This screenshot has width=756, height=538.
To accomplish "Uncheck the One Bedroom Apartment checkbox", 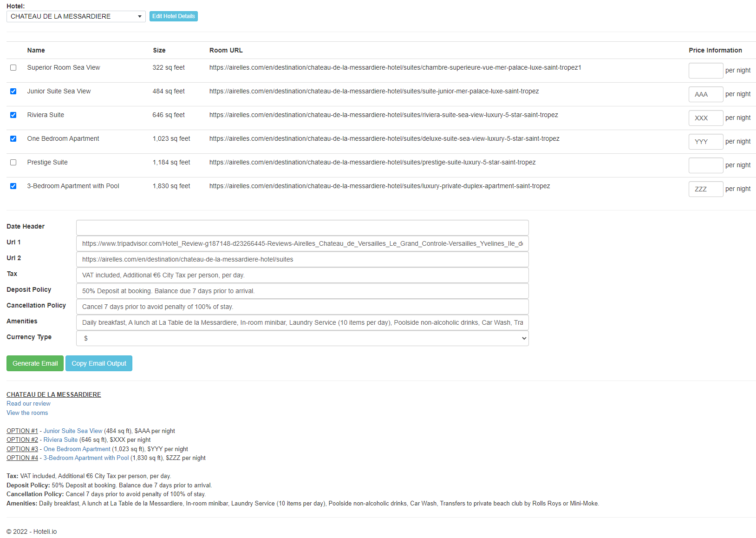I will click(x=13, y=139).
